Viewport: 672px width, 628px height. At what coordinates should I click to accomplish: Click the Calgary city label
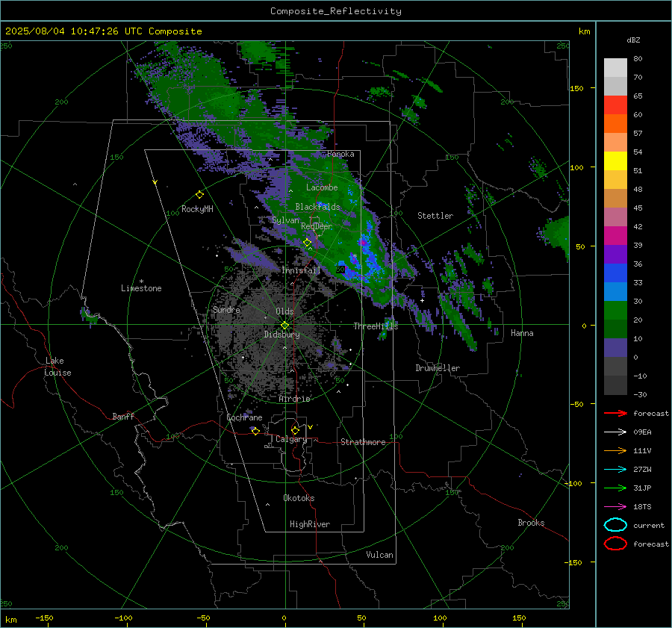(291, 439)
